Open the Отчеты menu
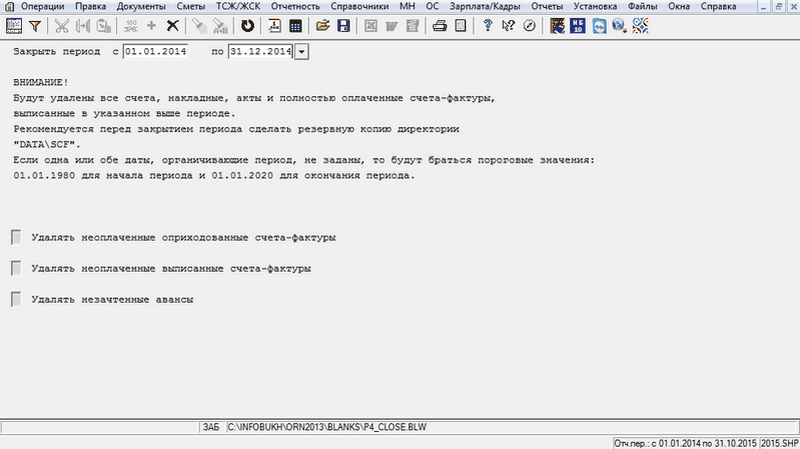This screenshot has width=800, height=449. pyautogui.click(x=546, y=7)
